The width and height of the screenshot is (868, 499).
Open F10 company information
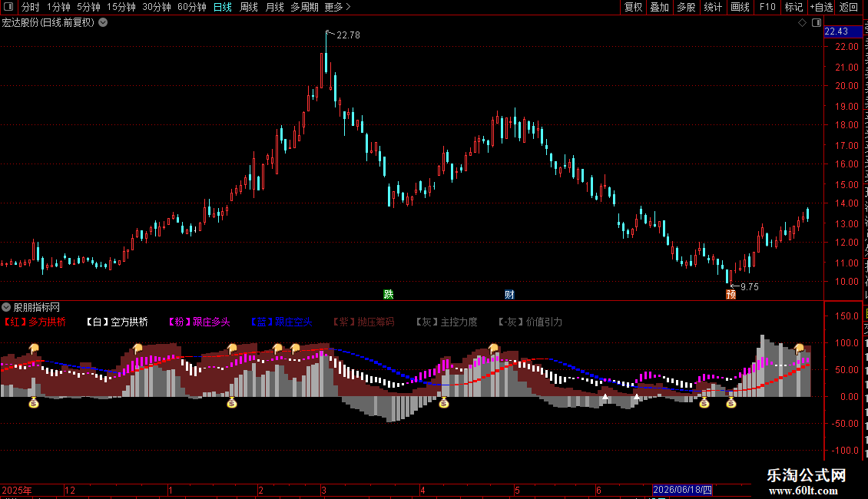click(x=767, y=7)
